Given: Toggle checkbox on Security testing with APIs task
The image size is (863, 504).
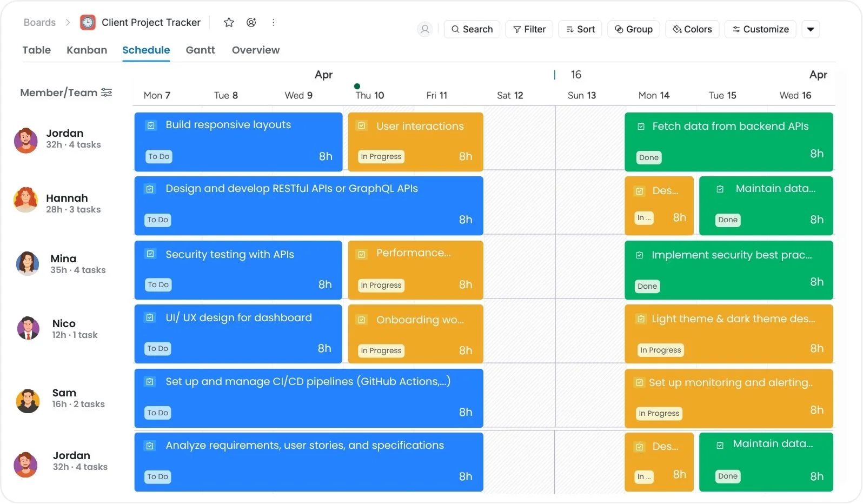Looking at the screenshot, I should tap(151, 254).
